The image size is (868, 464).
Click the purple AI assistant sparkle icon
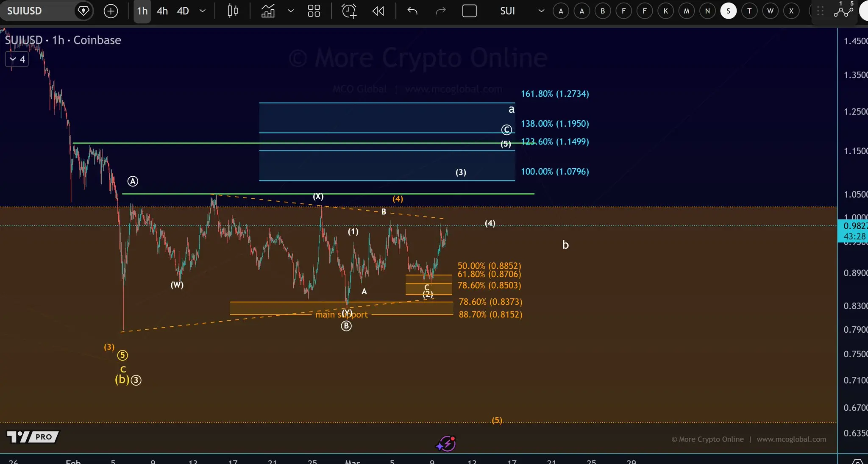446,444
